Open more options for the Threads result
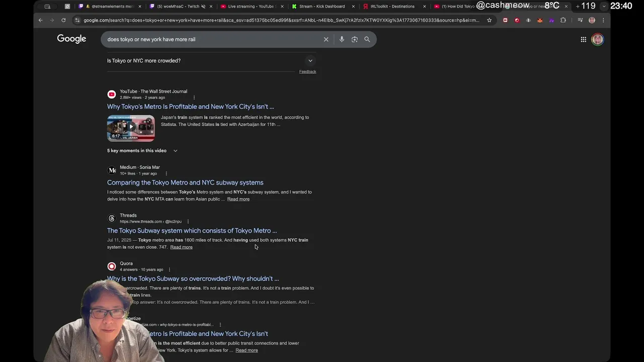 point(188,222)
